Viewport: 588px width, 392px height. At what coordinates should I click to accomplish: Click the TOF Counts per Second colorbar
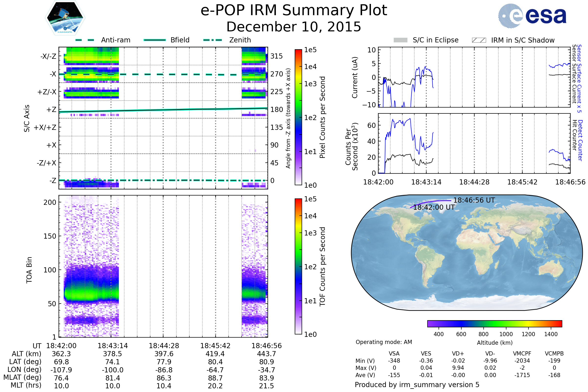pos(298,266)
